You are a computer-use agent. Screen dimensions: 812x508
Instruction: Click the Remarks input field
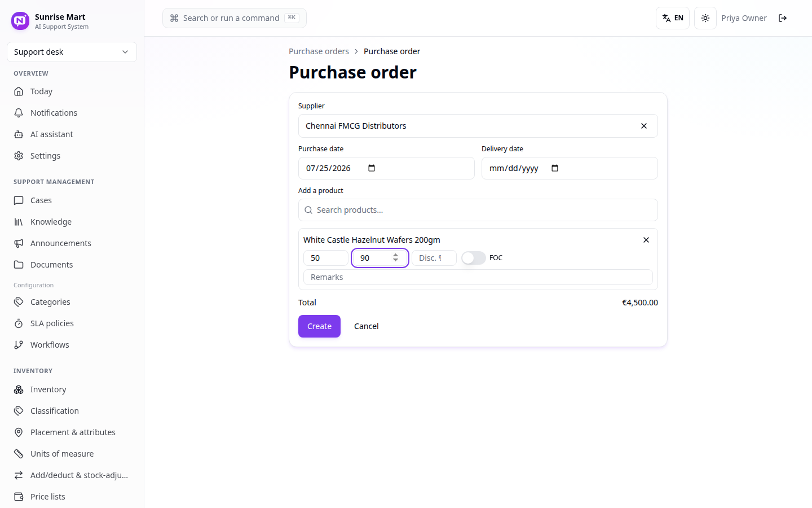[478, 277]
